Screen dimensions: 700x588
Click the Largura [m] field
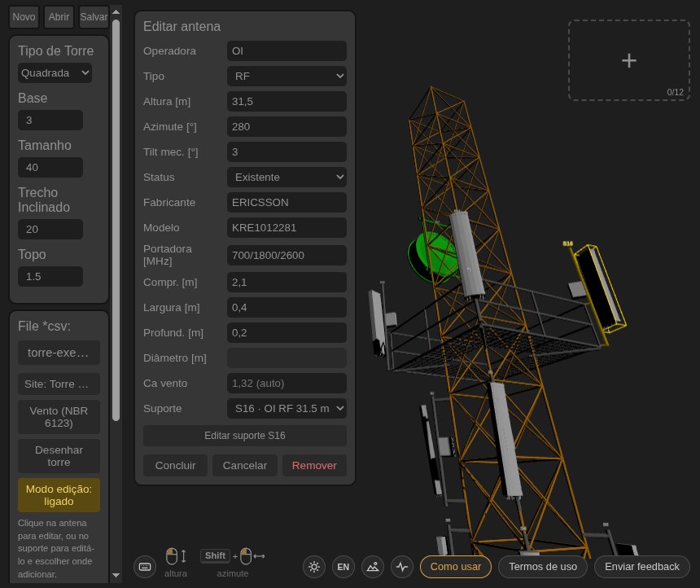pos(287,308)
